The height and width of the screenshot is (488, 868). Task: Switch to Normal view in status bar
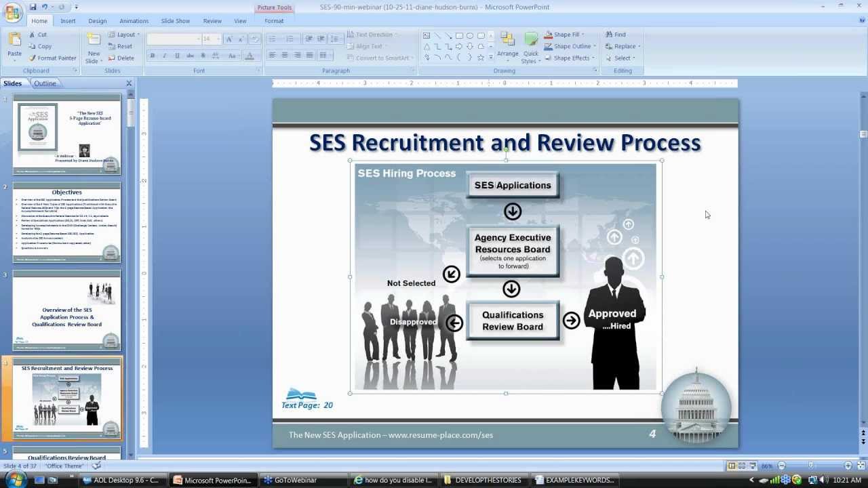(x=732, y=466)
